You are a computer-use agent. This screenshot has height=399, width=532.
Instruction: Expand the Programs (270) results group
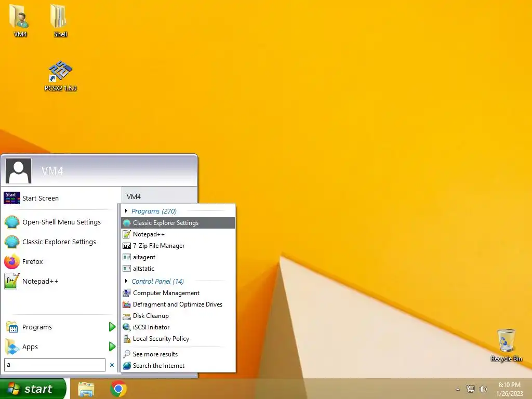[126, 211]
